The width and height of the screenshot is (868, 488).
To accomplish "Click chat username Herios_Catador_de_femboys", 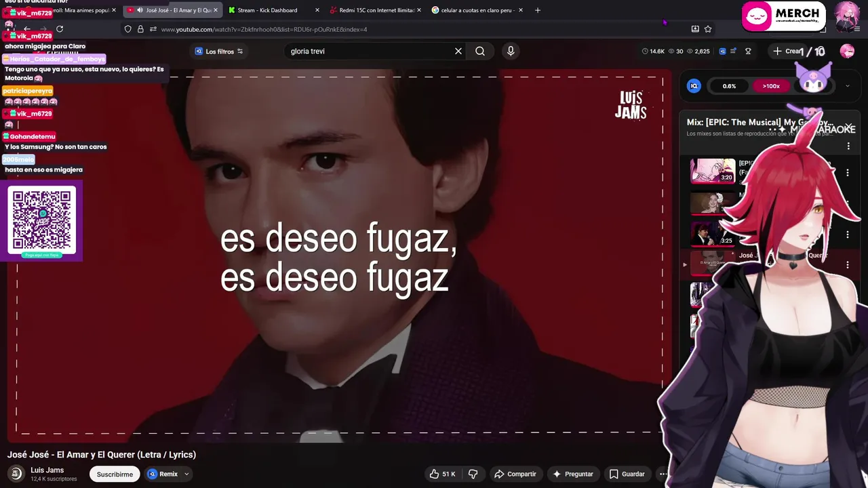I will click(x=56, y=59).
